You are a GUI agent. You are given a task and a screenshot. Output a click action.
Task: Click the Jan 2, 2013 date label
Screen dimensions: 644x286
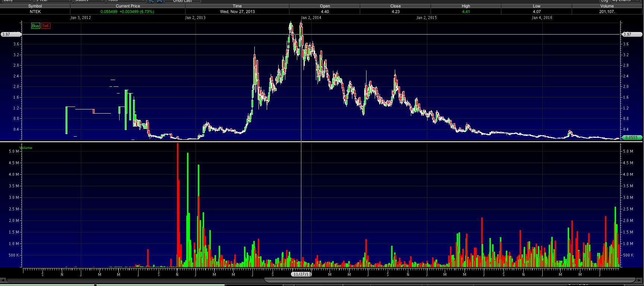pos(195,18)
